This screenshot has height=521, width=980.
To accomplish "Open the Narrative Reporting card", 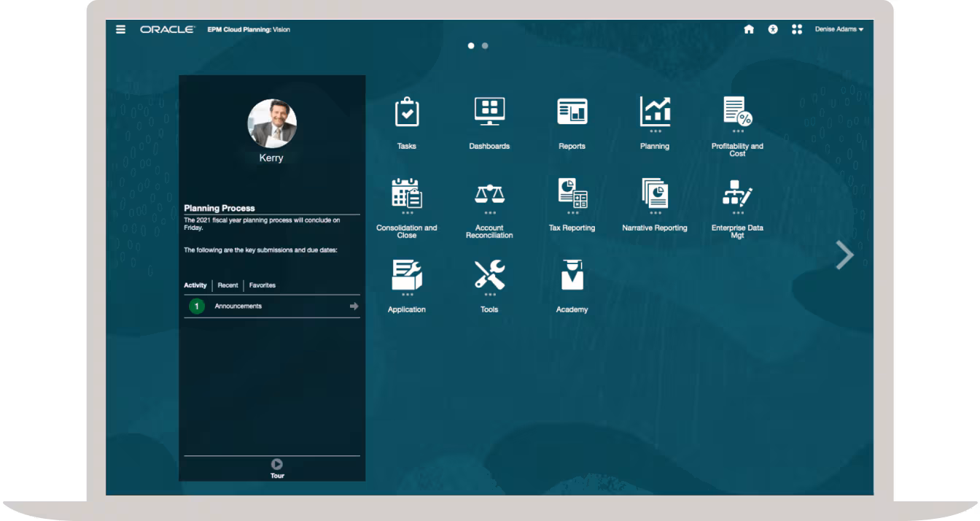I will pyautogui.click(x=655, y=192).
